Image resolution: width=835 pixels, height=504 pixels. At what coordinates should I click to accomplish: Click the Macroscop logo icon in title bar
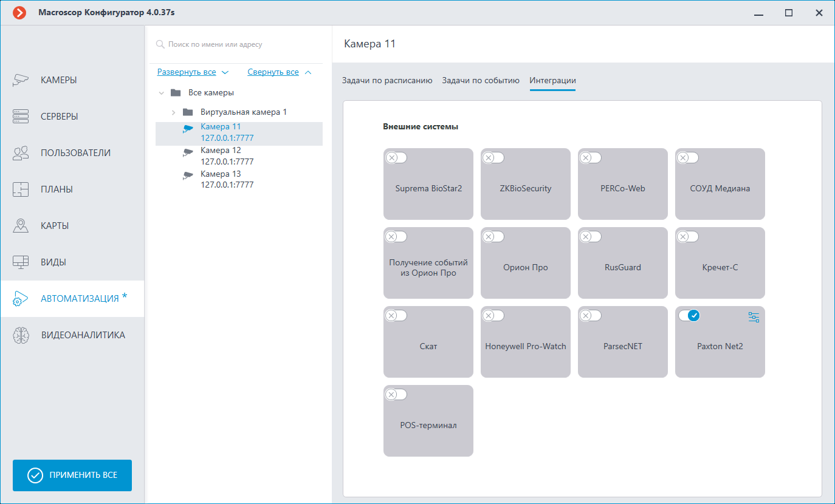click(19, 13)
